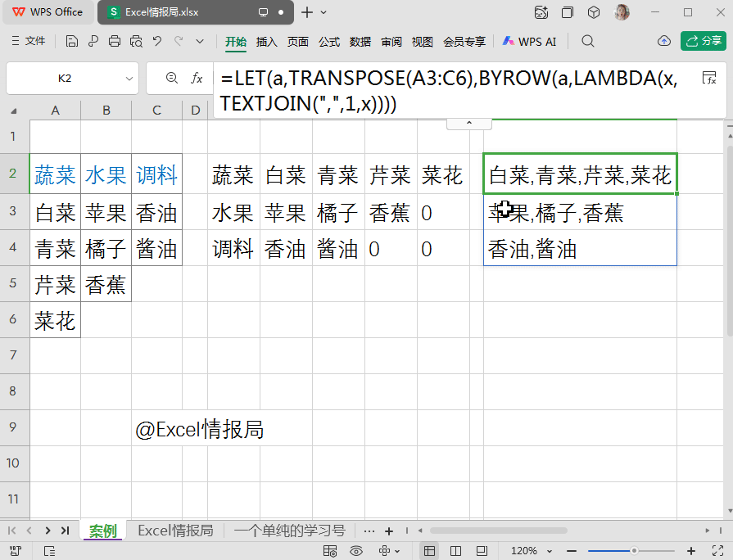Open reading mode options dropdown arrow
Screen dimensions: 733x560
point(397,551)
